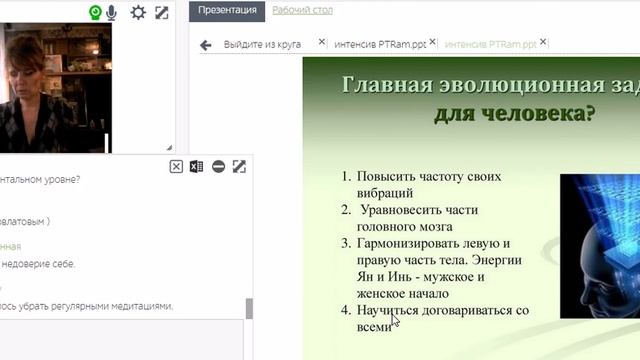640x360 pixels.
Task: Click the brain image on the slide
Action: tap(600, 246)
